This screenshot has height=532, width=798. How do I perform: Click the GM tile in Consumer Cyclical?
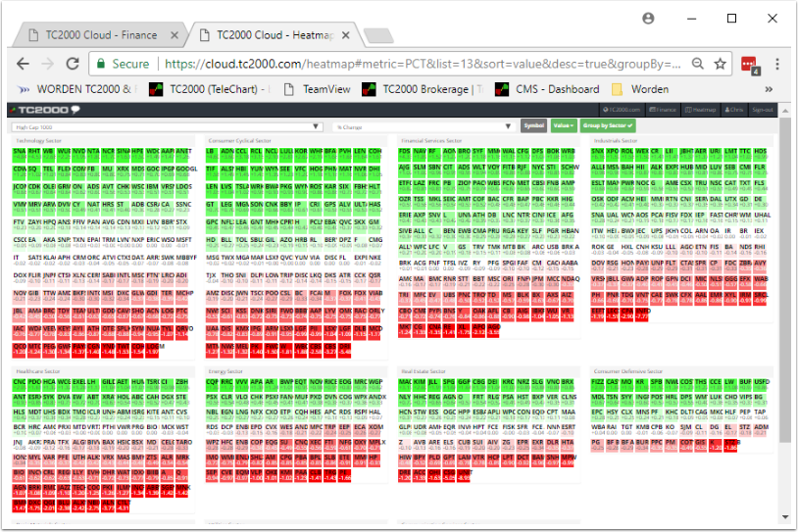pyautogui.click(x=374, y=225)
